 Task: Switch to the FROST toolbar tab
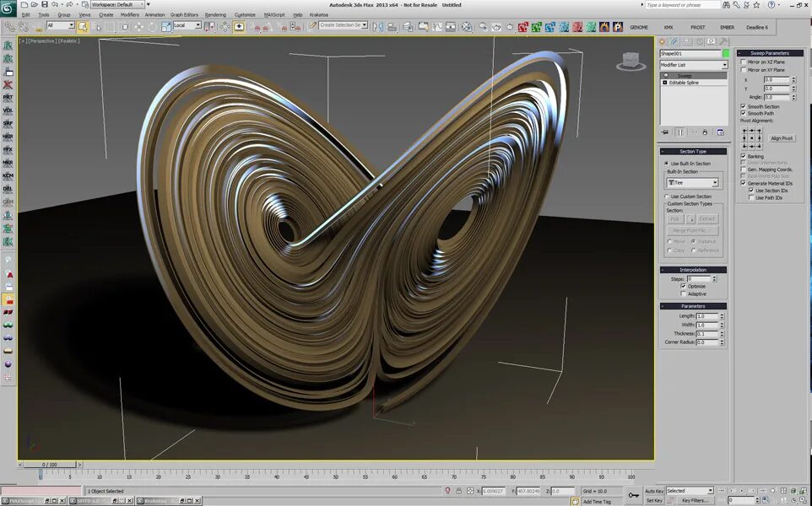pos(698,26)
